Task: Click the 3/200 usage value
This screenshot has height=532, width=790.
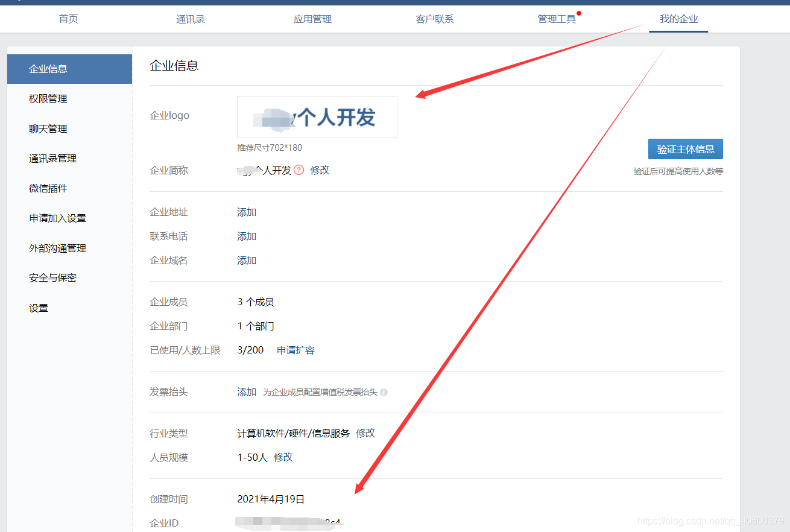Action: [250, 350]
